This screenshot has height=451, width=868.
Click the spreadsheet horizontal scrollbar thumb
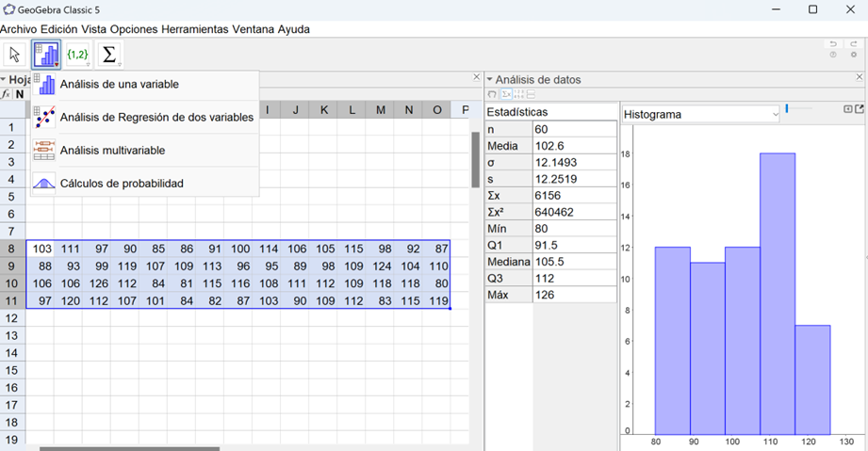click(129, 449)
